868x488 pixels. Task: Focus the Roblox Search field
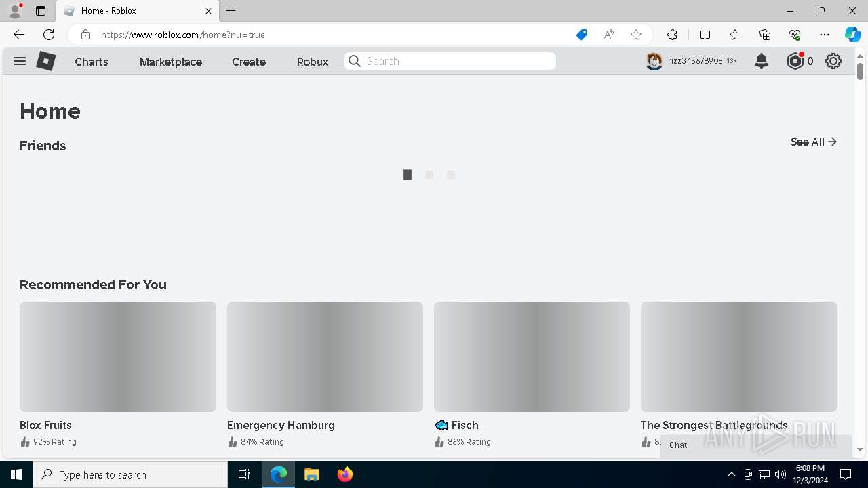[450, 61]
